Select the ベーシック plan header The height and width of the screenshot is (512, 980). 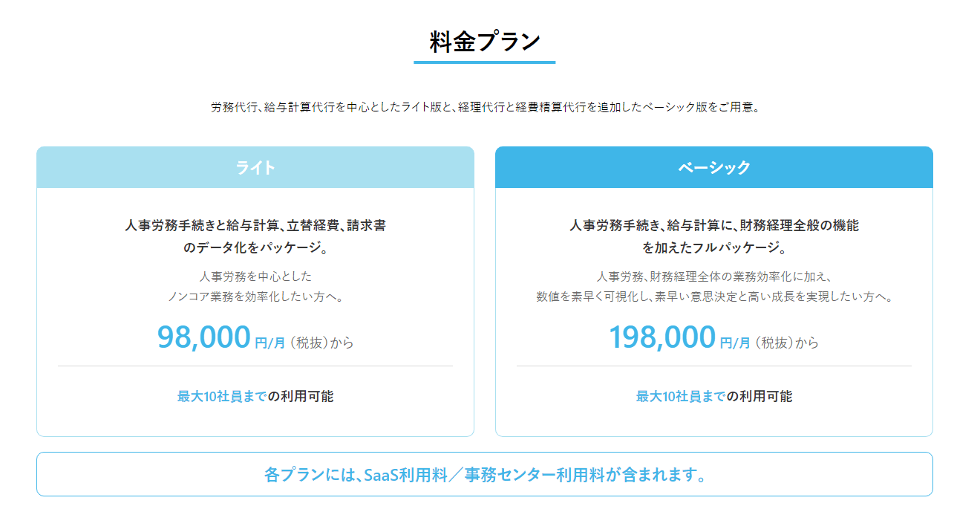713,167
